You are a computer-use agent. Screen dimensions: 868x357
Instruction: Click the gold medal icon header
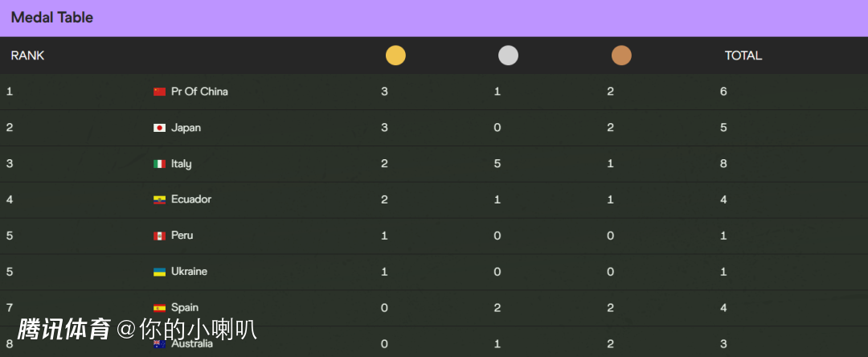[395, 55]
